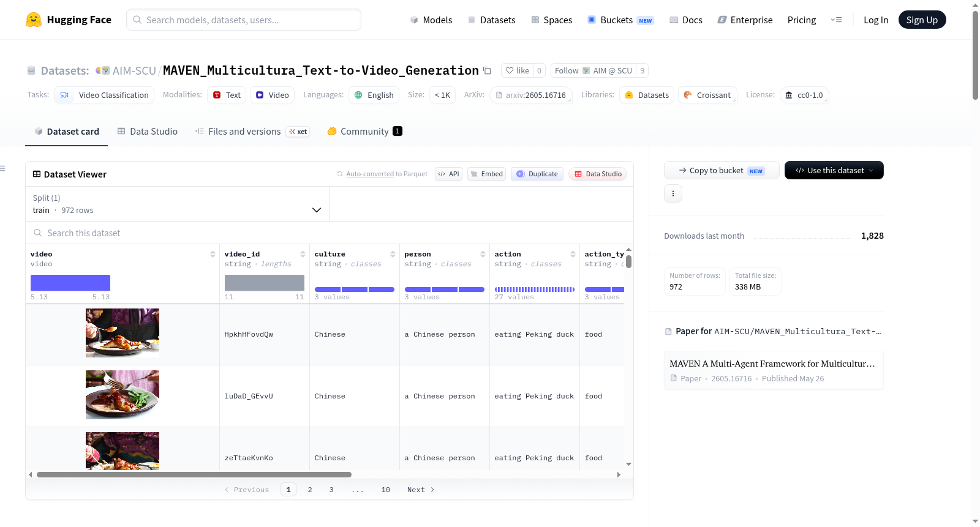
Task: Click the dataset table vertical scrollbar
Action: click(628, 261)
